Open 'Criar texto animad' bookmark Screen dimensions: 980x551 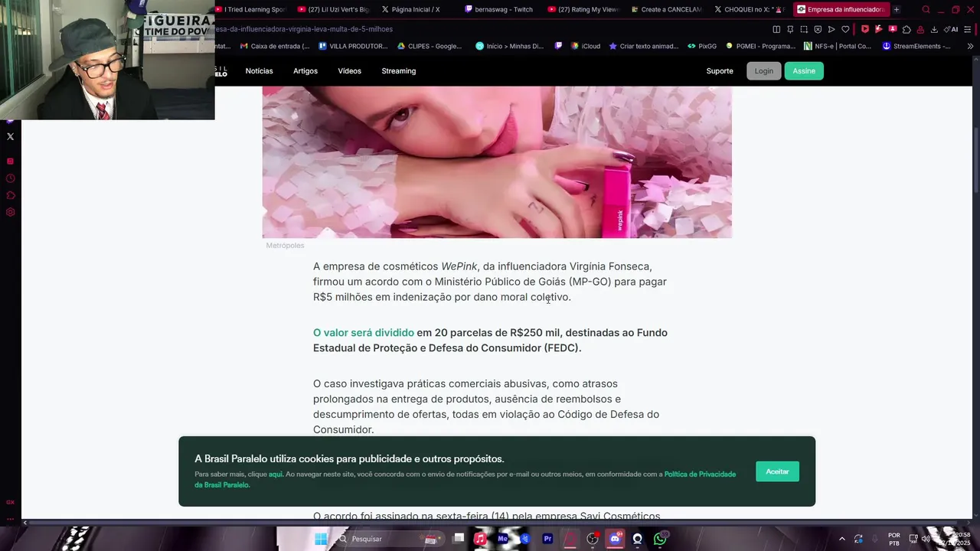tap(643, 46)
